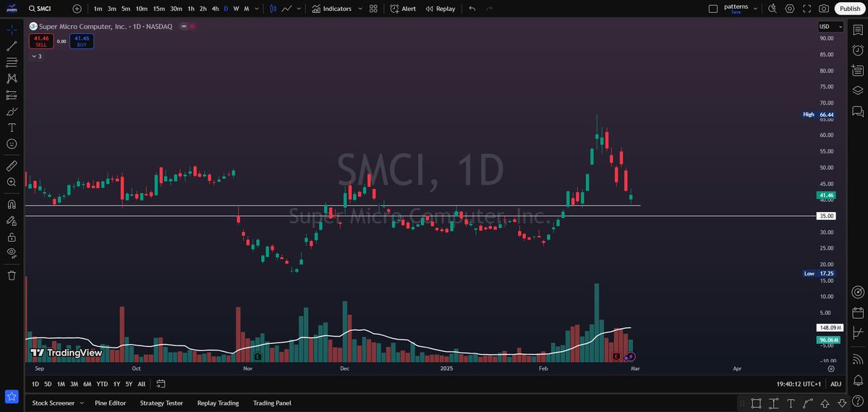The image size is (868, 412).
Task: Enter fullscreen mode
Action: [807, 9]
